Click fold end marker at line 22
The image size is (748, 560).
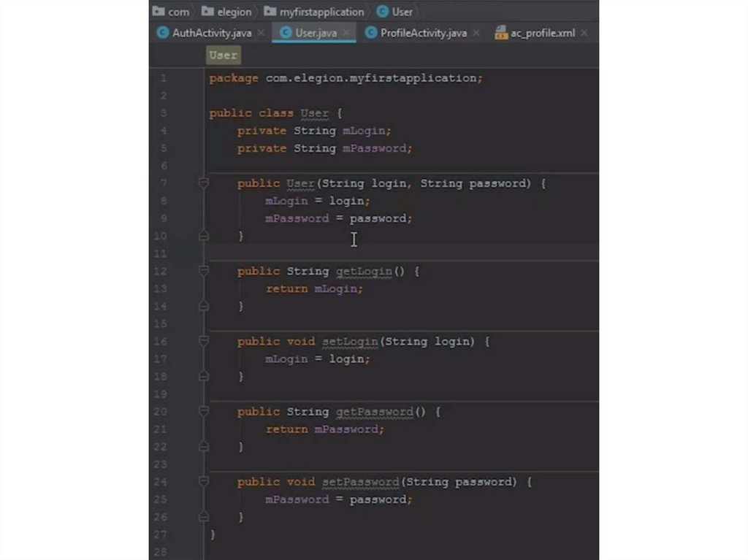tap(204, 447)
